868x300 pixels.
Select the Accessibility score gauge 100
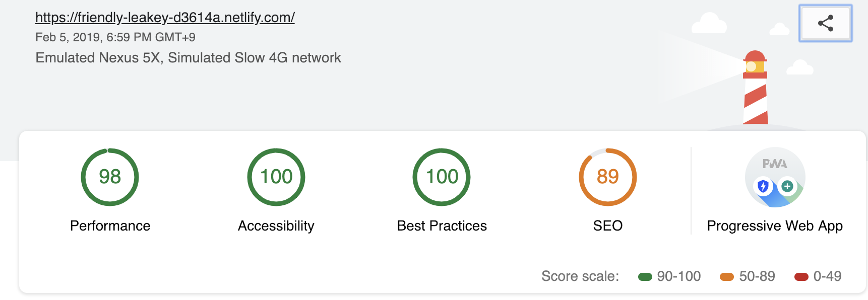pyautogui.click(x=276, y=177)
